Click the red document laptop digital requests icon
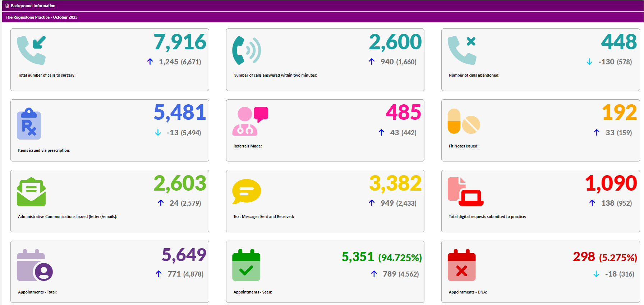This screenshot has width=644, height=305. click(465, 191)
